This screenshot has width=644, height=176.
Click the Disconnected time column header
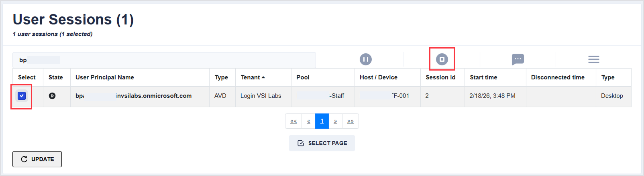click(x=557, y=77)
